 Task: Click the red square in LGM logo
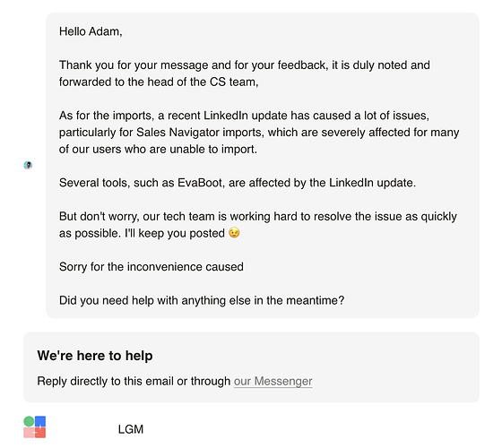tap(40, 433)
